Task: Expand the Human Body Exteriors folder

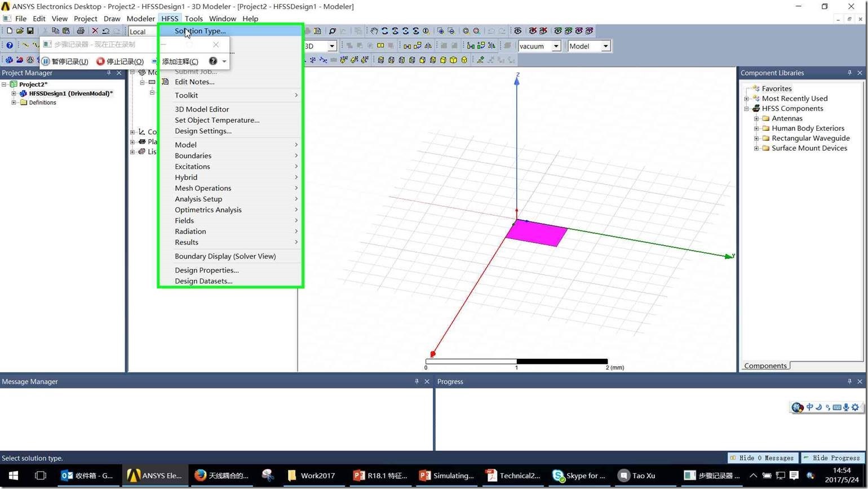Action: [x=756, y=128]
